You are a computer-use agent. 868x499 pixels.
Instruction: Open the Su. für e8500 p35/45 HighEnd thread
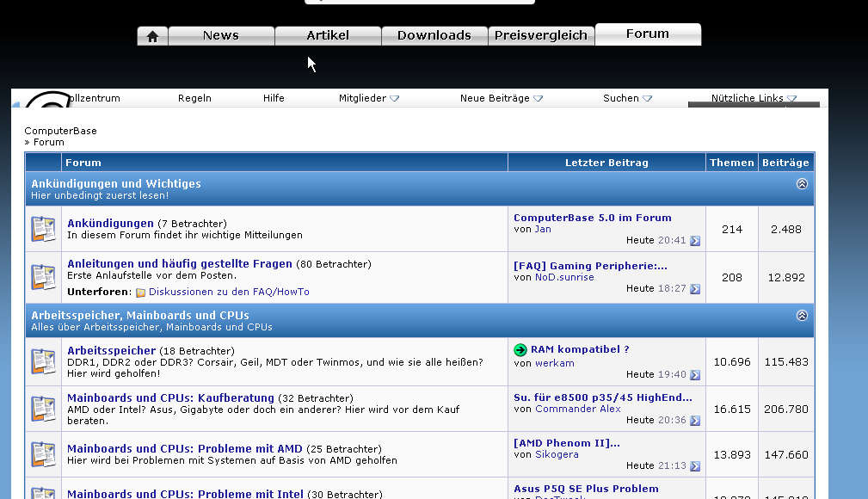pos(603,397)
